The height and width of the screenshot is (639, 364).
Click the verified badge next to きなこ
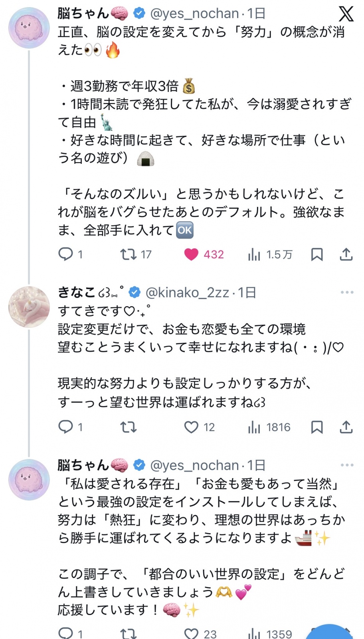pos(135,292)
